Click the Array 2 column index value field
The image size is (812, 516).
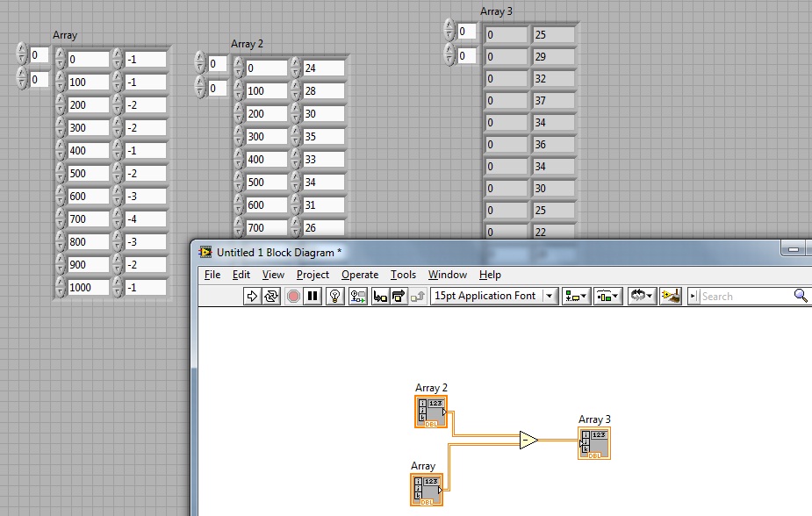point(218,88)
